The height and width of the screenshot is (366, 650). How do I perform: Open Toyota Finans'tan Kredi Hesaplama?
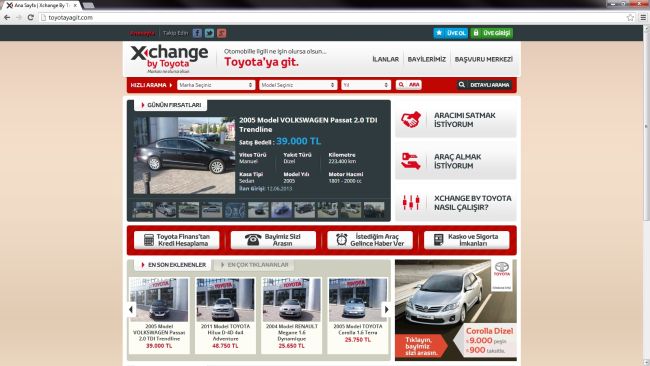click(x=177, y=240)
